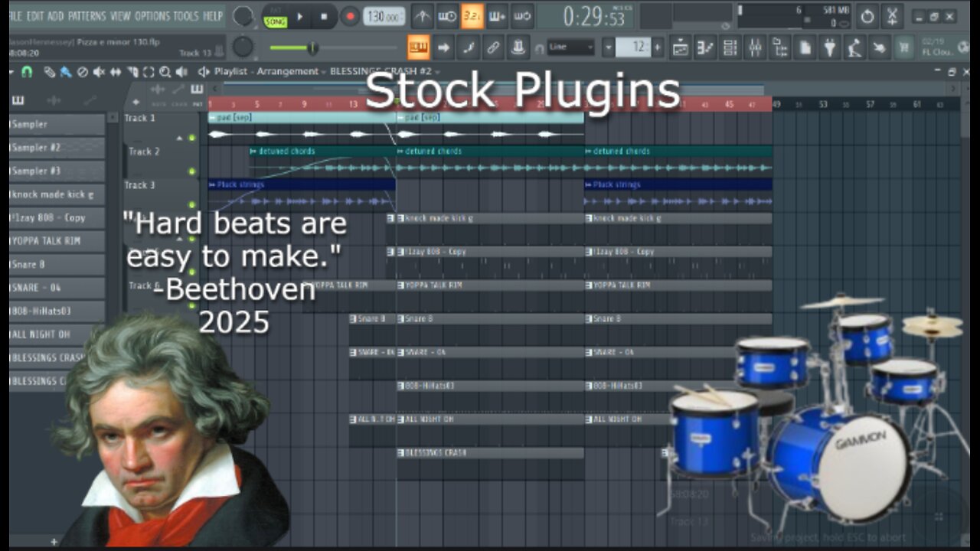The image size is (980, 551).
Task: Click the speaker icon before Playlist title
Action: tap(204, 72)
